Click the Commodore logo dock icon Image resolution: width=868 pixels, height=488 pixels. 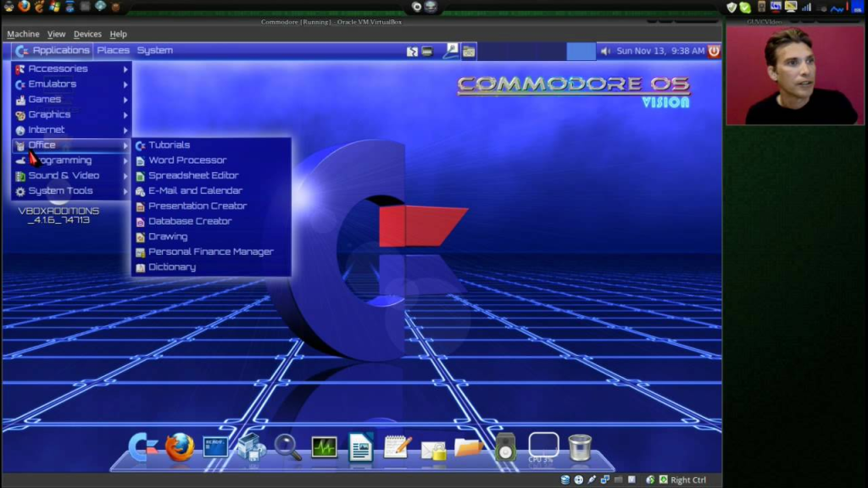142,447
